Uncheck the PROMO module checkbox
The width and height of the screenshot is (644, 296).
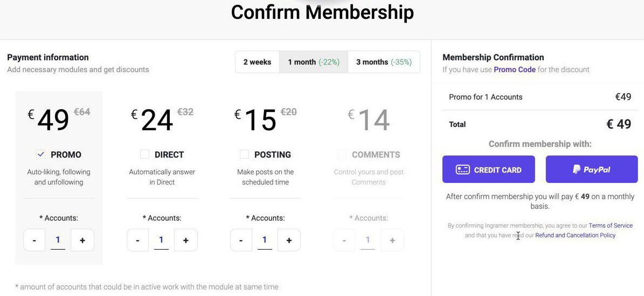point(40,154)
